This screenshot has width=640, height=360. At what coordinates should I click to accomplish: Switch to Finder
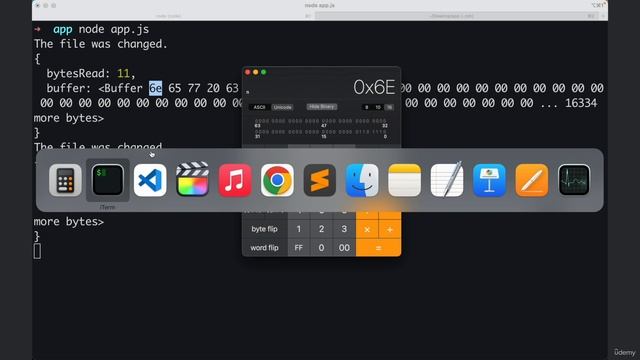pos(362,180)
